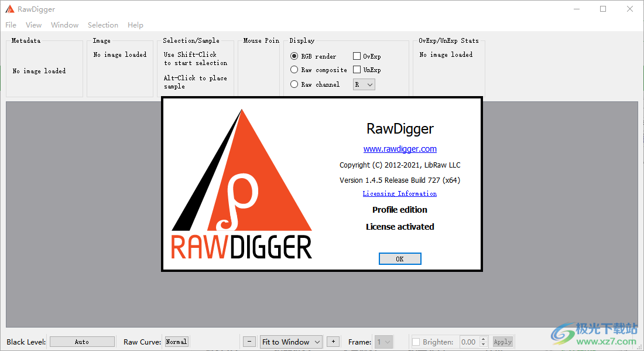644x351 pixels.
Task: Click OK to close the About dialog
Action: tap(400, 258)
